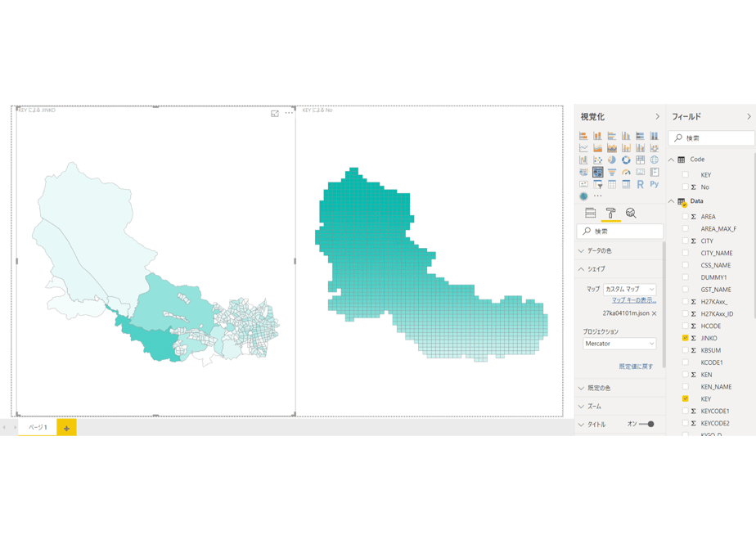The image size is (756, 540).
Task: Add a new page with plus button
Action: (x=66, y=428)
